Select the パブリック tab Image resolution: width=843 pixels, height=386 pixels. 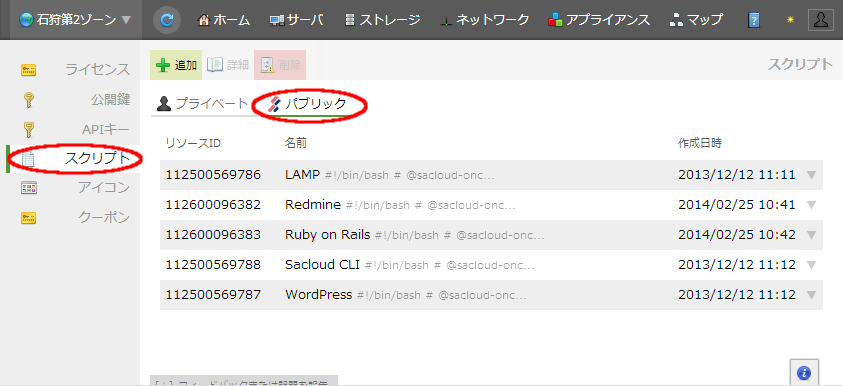(307, 104)
